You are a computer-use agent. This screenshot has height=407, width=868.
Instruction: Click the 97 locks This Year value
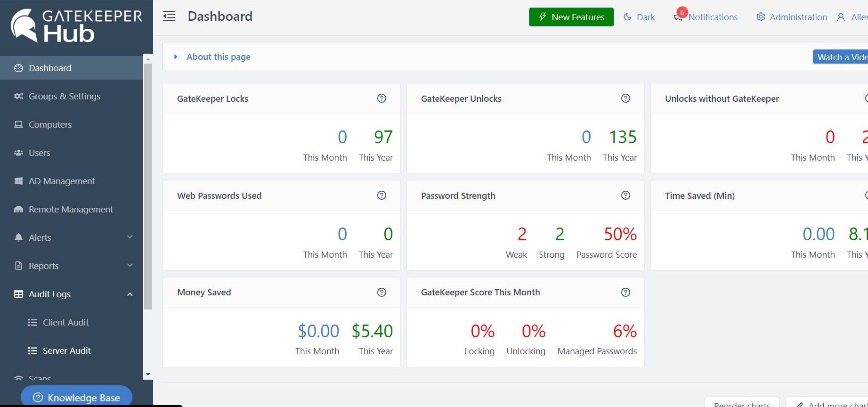coord(383,137)
